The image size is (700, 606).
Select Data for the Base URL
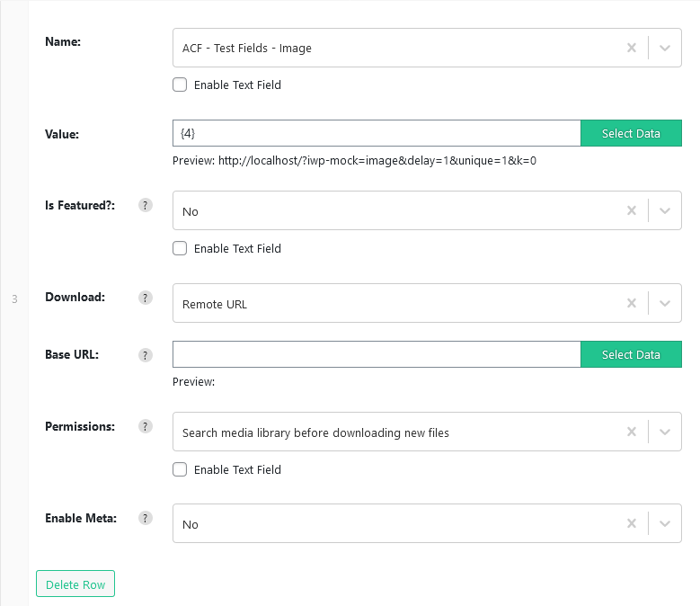pyautogui.click(x=631, y=354)
